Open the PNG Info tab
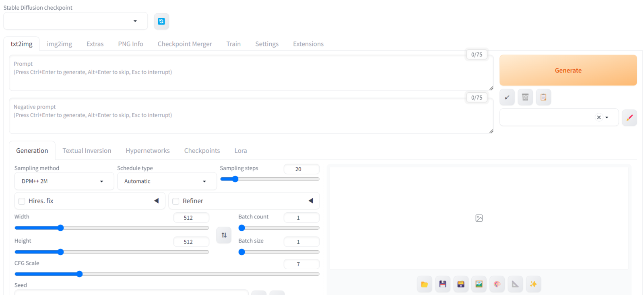The image size is (644, 295). 130,44
